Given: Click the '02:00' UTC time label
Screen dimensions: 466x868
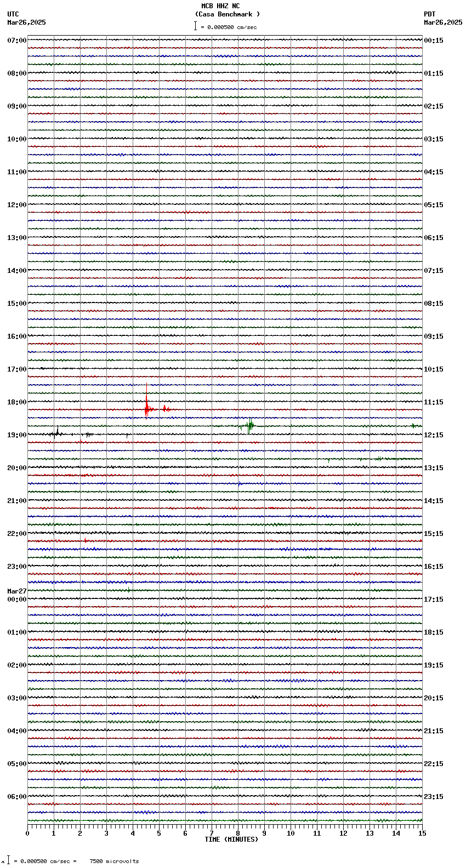Looking at the screenshot, I should (17, 665).
